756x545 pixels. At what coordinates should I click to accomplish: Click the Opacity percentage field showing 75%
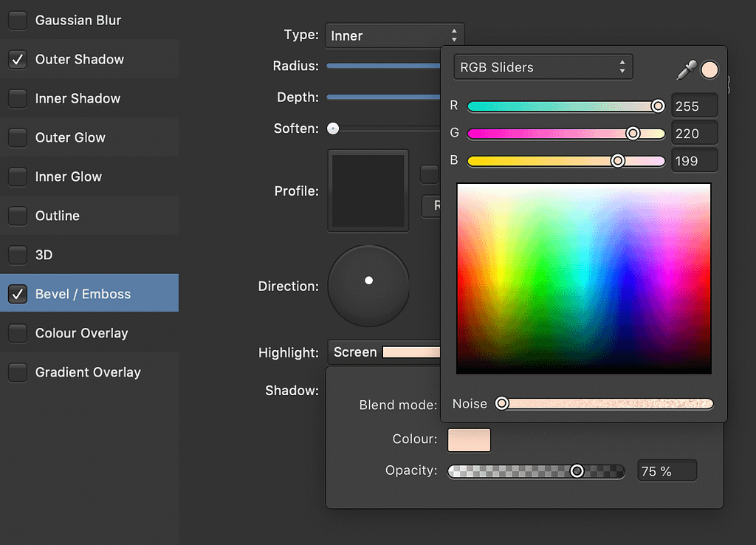[667, 470]
